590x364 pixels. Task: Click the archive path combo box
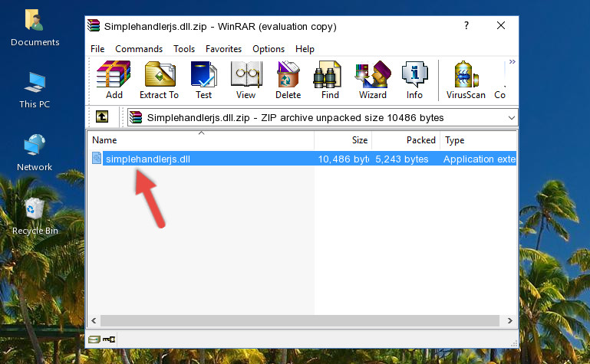(322, 117)
